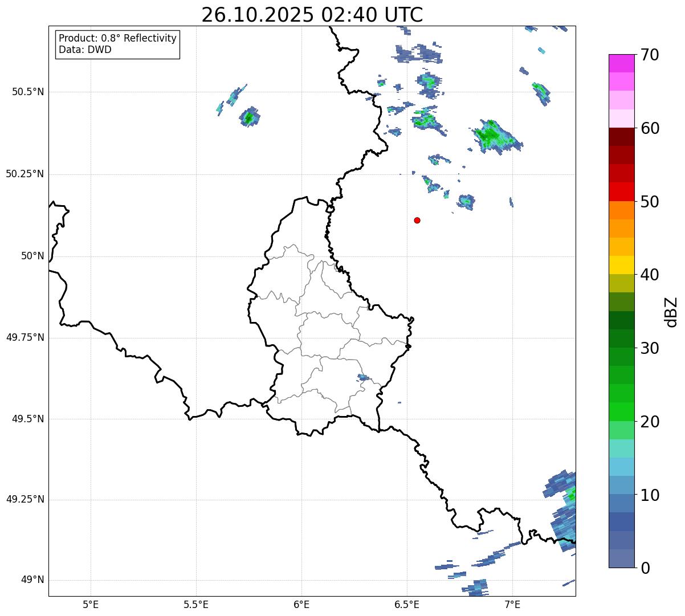Click the radar echo near 50.4°N 5.75°E
The height and width of the screenshot is (616, 685).
coord(249,117)
